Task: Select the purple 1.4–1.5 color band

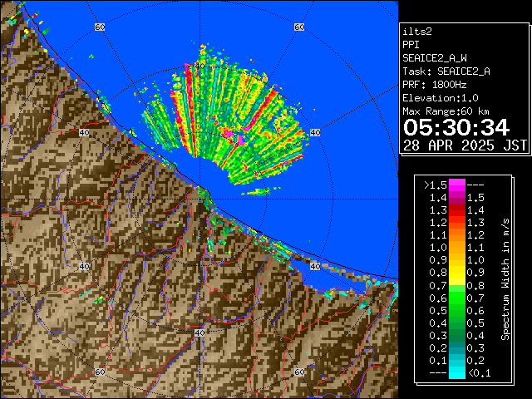Action: [457, 198]
